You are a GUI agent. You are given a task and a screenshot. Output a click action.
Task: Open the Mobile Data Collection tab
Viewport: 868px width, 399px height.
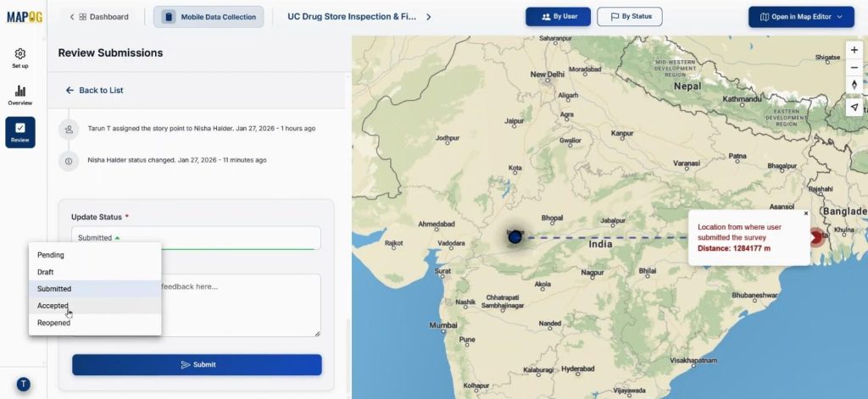(x=209, y=17)
